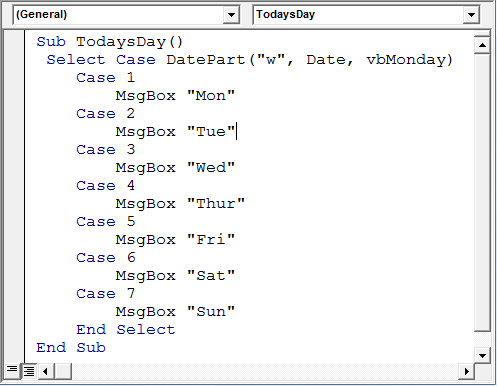497x386 pixels.
Task: Click the End Select statement
Action: click(x=125, y=330)
